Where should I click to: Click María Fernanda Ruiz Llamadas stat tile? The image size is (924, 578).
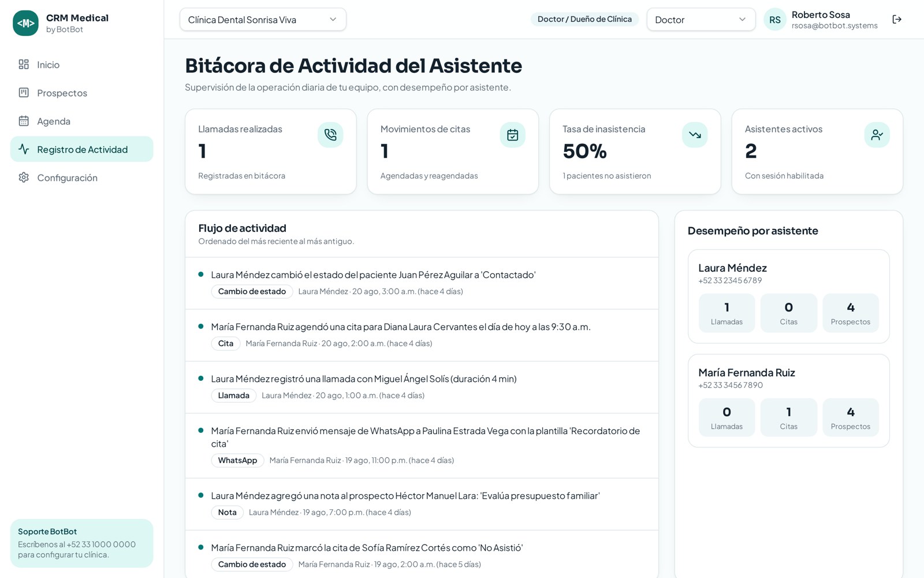click(x=726, y=417)
